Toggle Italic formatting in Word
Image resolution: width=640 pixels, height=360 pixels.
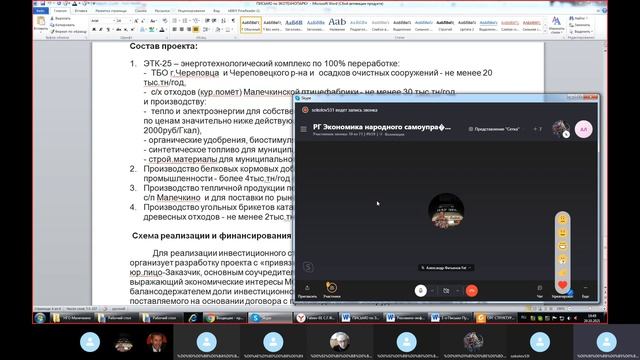pyautogui.click(x=101, y=29)
